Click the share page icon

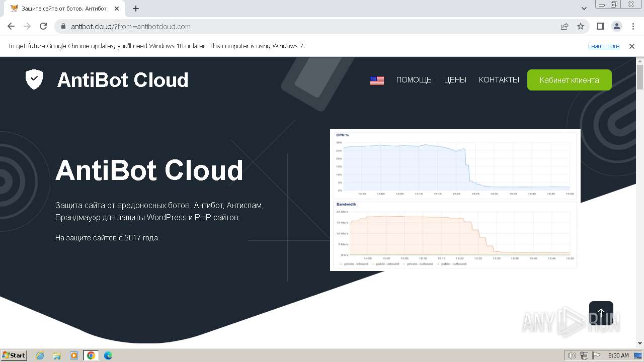(565, 27)
